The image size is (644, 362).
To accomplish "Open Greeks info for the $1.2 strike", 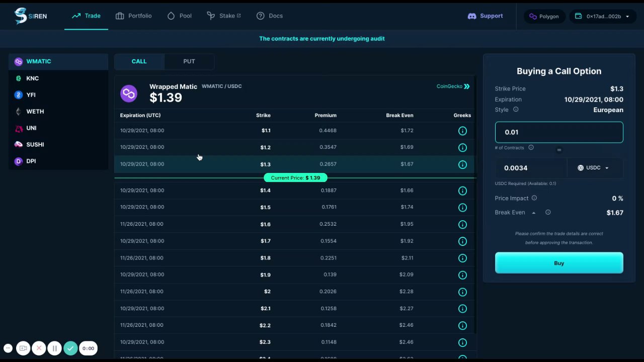I will click(462, 147).
